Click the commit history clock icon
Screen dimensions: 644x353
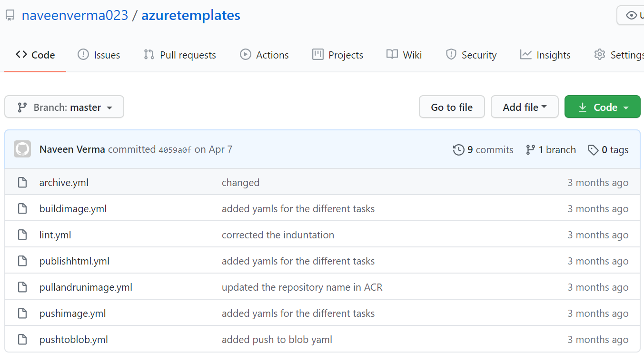(x=458, y=150)
